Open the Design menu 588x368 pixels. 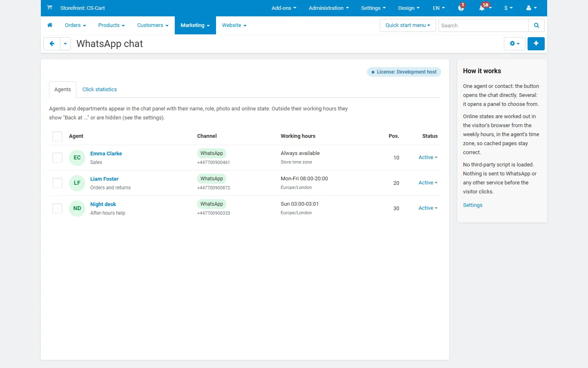point(409,8)
